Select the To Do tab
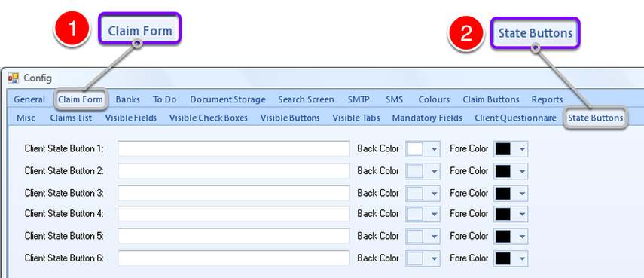Image resolution: width=644 pixels, height=278 pixels. click(x=165, y=99)
